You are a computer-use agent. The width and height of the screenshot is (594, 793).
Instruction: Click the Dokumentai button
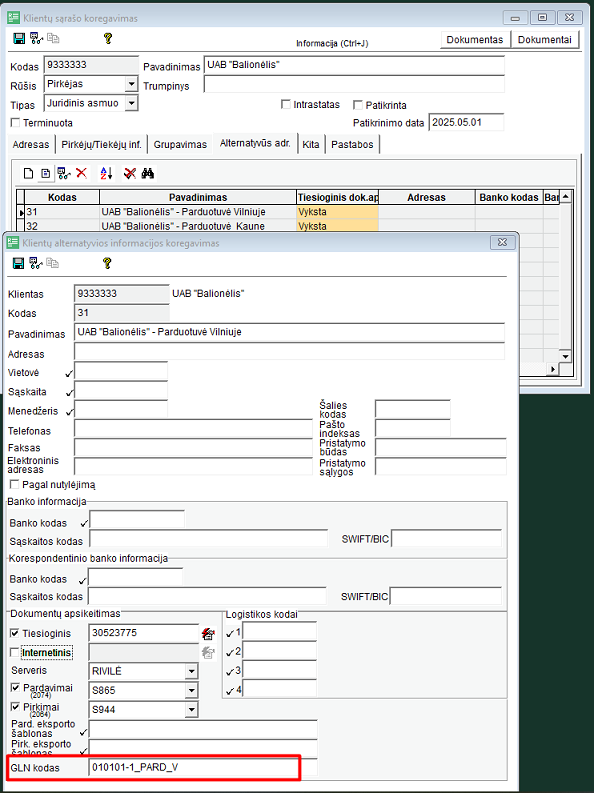pos(544,39)
